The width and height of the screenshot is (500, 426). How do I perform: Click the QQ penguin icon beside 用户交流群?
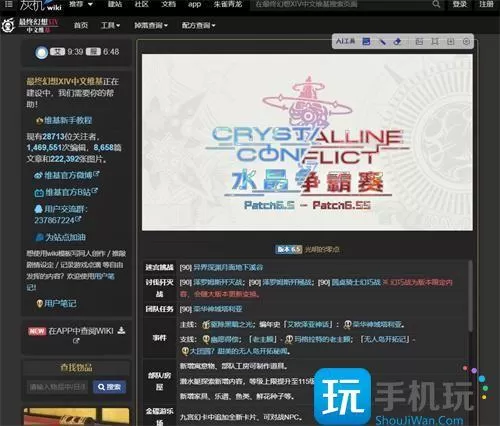39,209
